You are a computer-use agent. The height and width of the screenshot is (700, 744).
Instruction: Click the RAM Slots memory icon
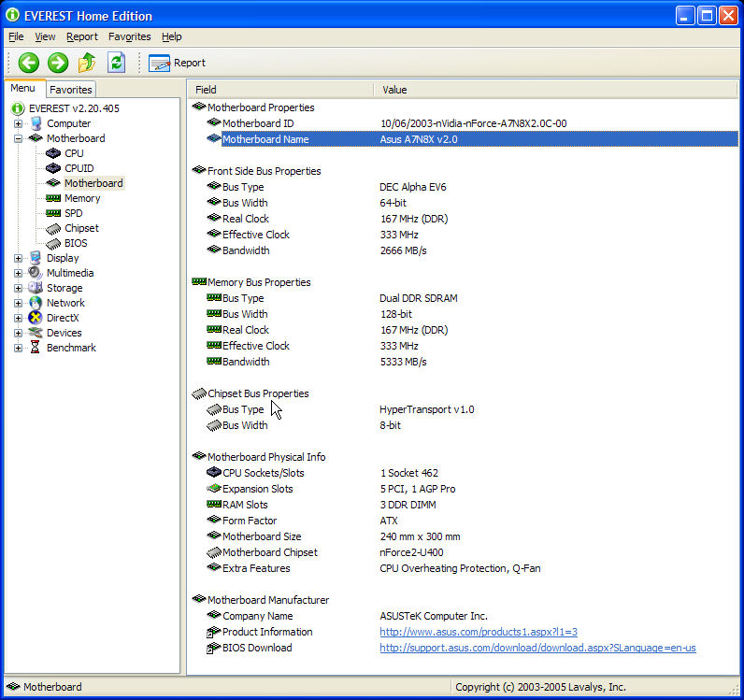[214, 504]
